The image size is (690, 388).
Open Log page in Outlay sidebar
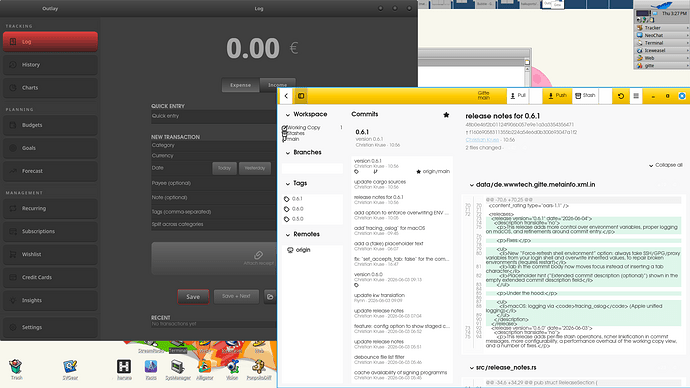point(50,42)
